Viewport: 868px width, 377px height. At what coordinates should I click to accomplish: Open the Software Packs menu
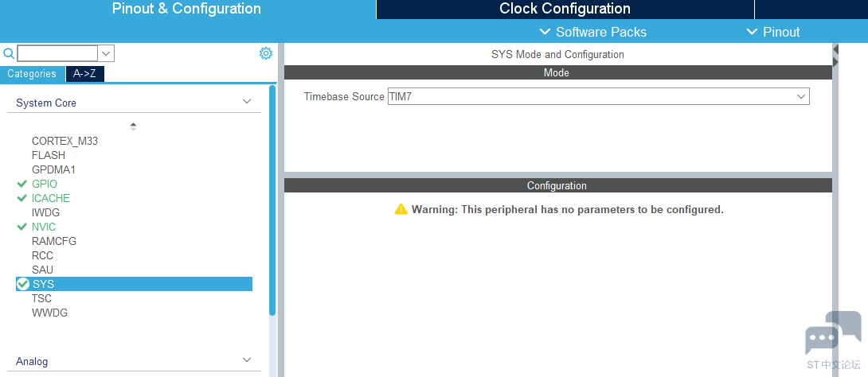coord(593,32)
